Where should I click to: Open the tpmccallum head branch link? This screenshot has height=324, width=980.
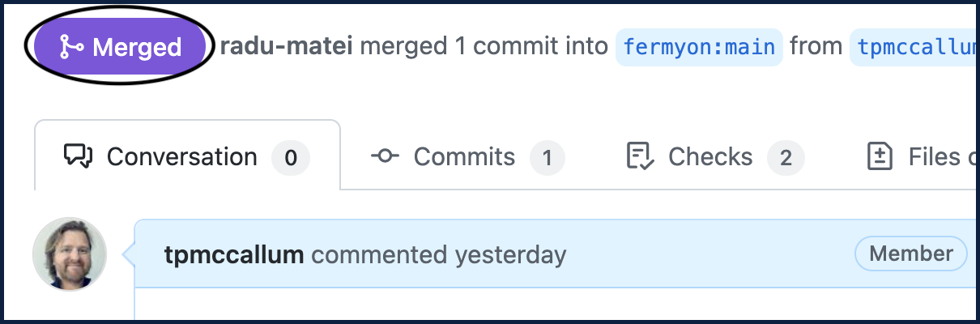915,47
